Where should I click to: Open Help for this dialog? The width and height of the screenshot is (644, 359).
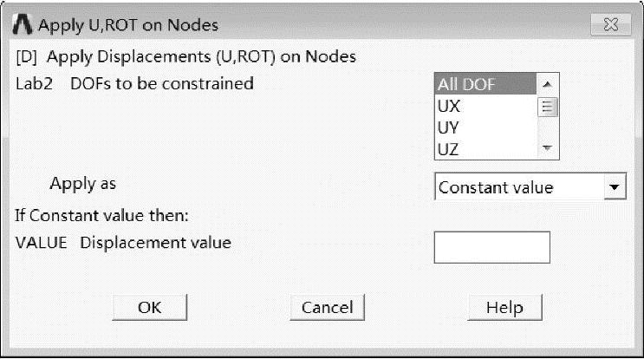504,307
